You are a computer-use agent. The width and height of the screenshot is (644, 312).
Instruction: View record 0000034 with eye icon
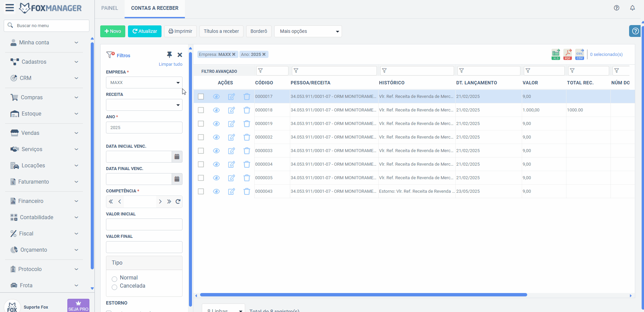pos(216,164)
